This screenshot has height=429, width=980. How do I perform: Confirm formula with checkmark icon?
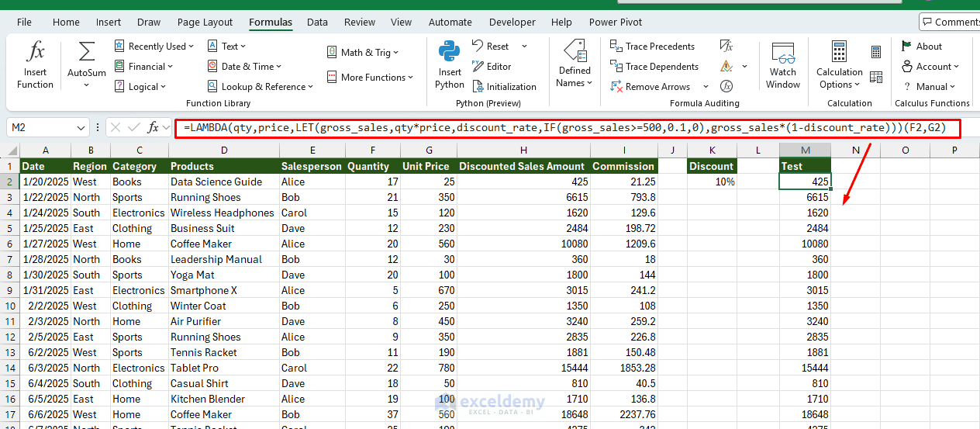(x=134, y=127)
